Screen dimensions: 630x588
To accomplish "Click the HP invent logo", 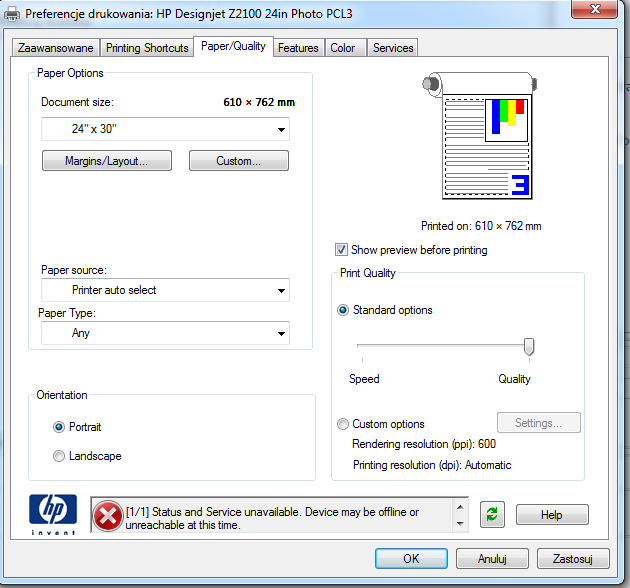I will (x=53, y=514).
